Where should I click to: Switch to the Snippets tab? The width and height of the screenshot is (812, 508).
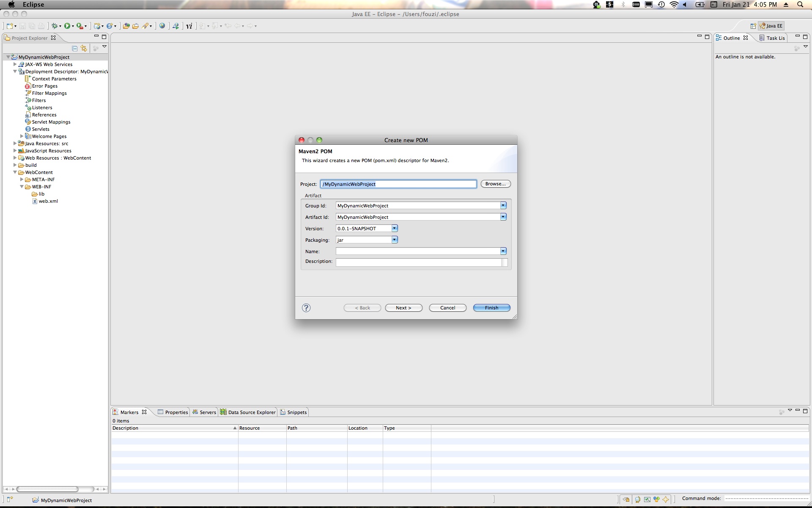294,412
